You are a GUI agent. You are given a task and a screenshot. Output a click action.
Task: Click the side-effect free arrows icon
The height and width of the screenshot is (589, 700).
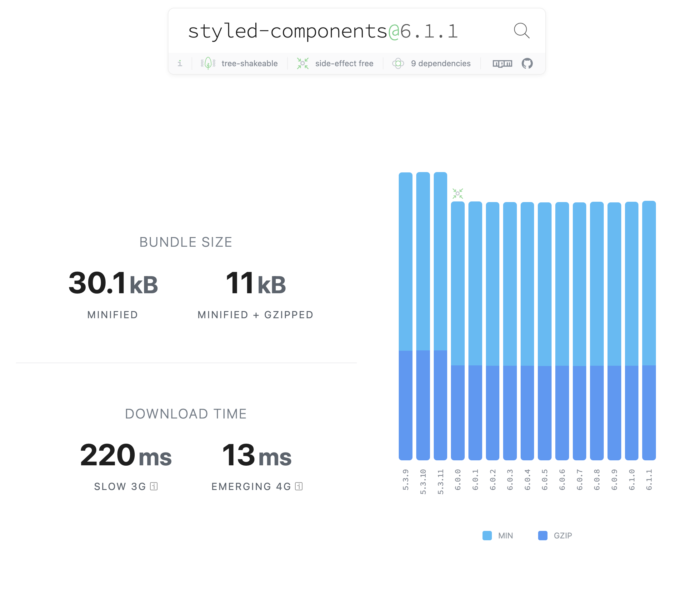[x=303, y=63]
